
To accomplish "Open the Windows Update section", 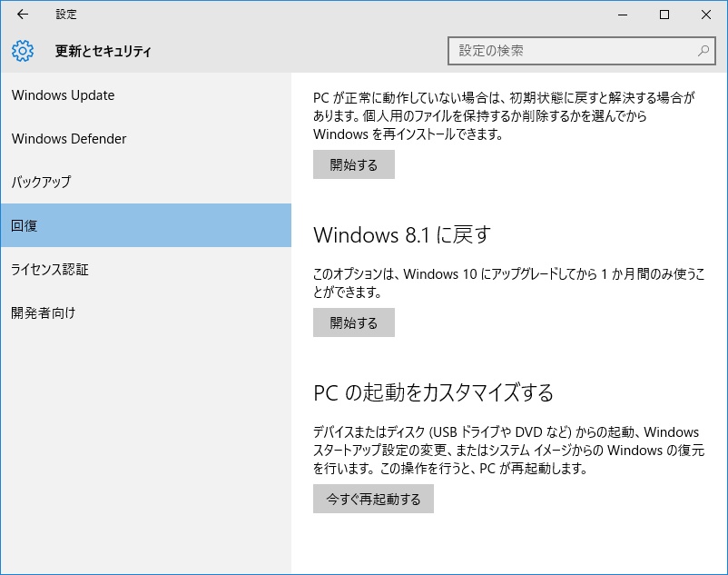I will pyautogui.click(x=64, y=95).
